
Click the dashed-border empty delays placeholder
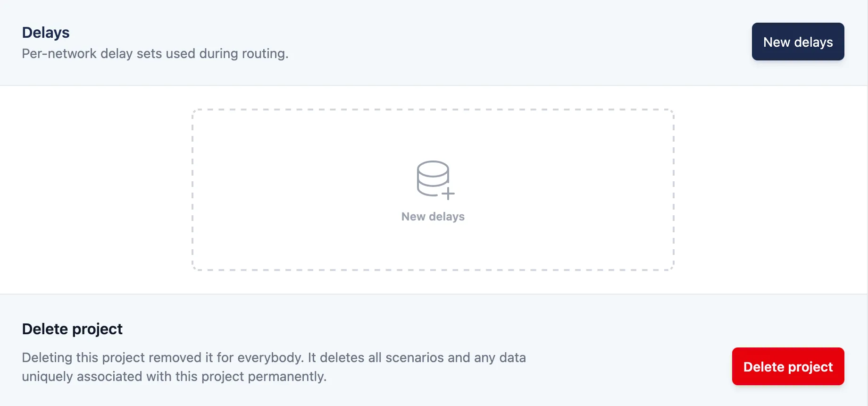[433, 190]
